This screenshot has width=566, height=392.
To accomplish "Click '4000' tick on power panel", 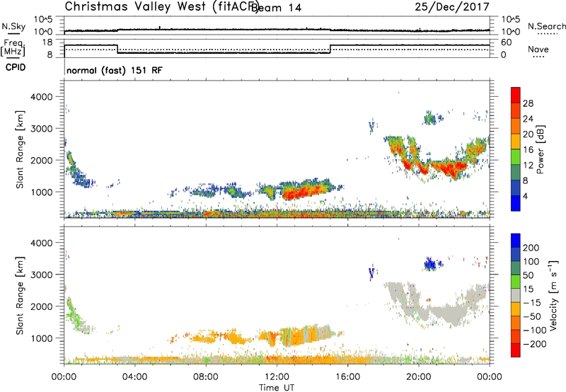I will coord(41,97).
